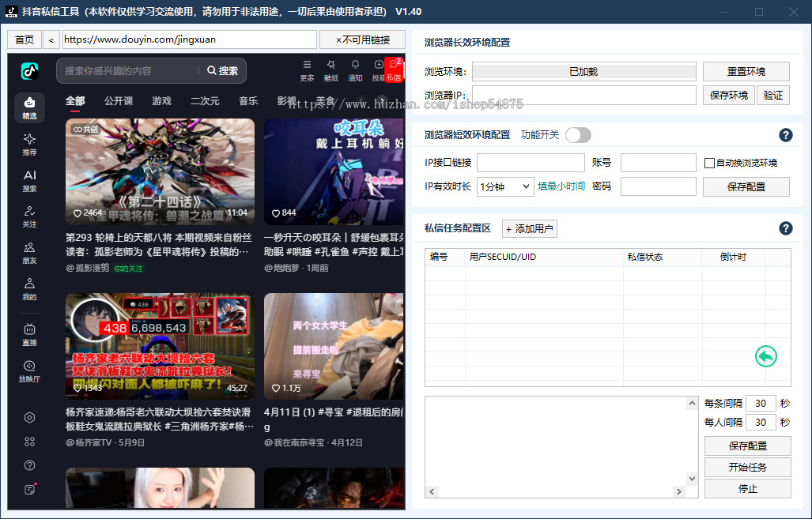The image size is (812, 519).
Task: Open the 星甲魂将传 video thumbnail
Action: (x=160, y=171)
